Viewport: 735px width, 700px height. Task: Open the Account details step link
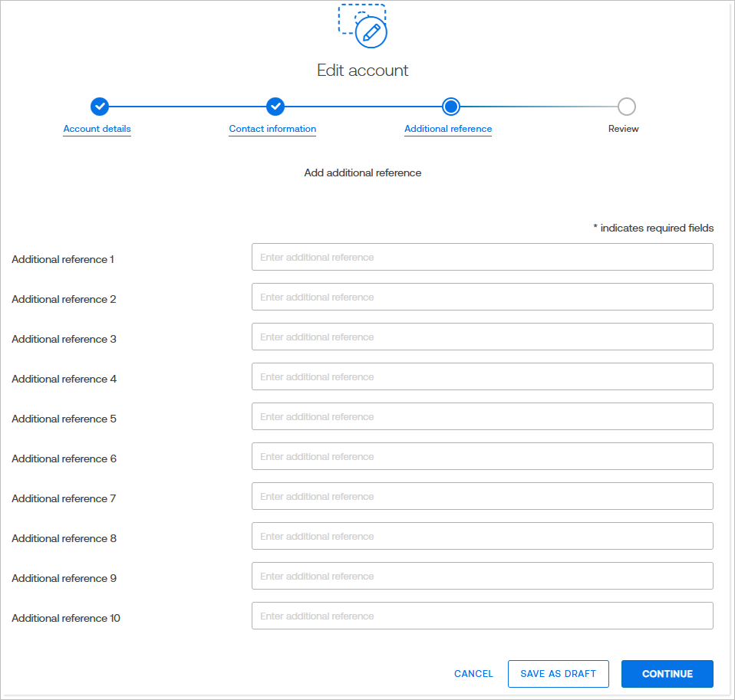tap(97, 129)
